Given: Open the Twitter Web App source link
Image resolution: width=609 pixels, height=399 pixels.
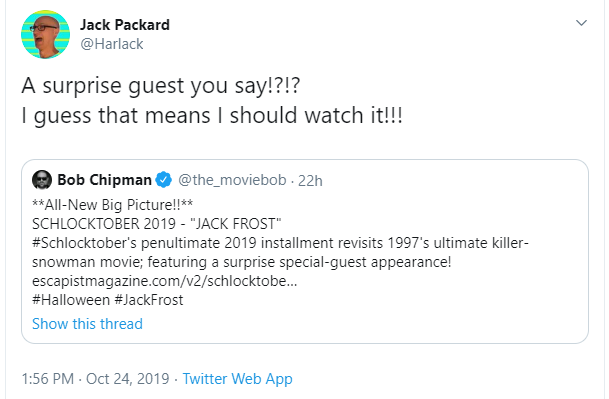Looking at the screenshot, I should tap(237, 379).
